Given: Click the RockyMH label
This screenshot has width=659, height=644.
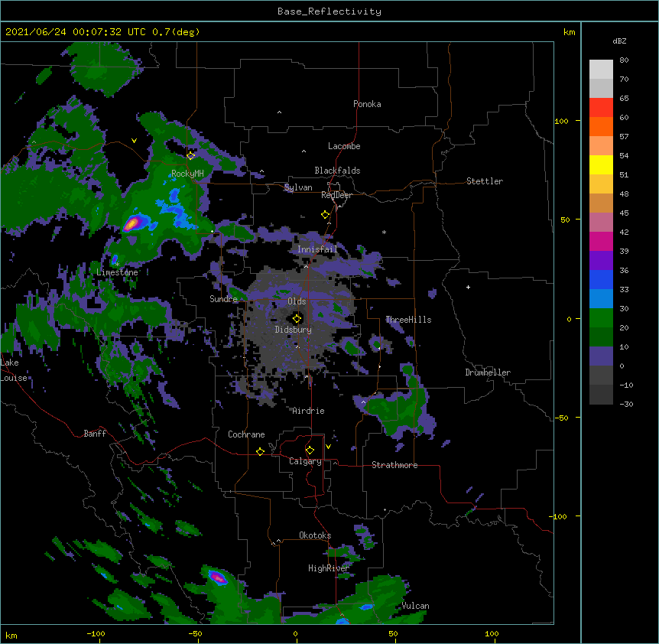Looking at the screenshot, I should (x=187, y=174).
